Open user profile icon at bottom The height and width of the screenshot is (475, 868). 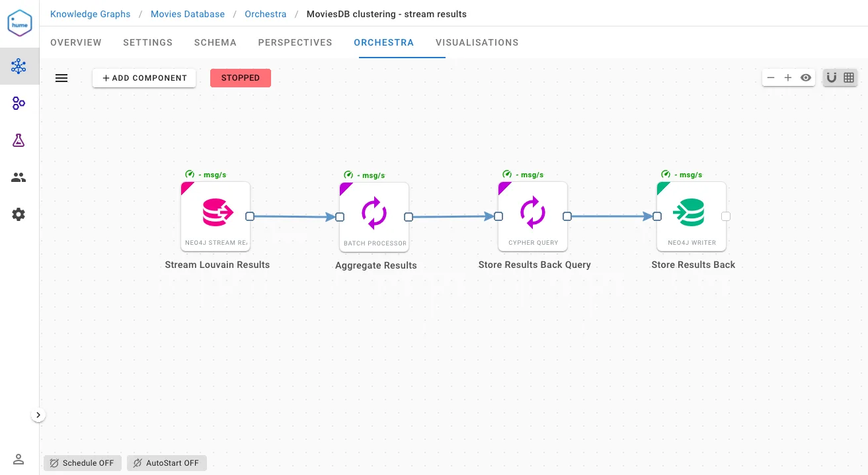click(x=19, y=459)
